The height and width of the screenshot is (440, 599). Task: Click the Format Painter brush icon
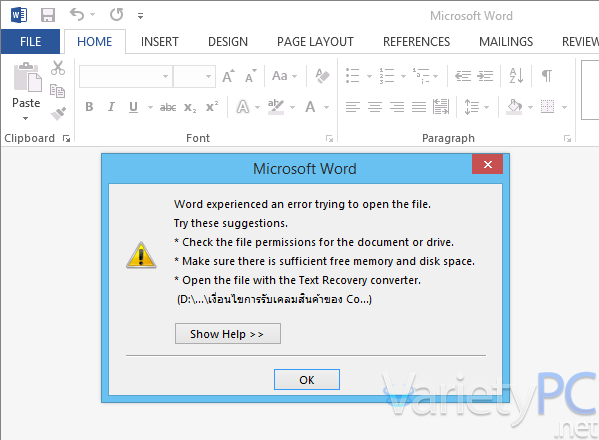point(58,113)
